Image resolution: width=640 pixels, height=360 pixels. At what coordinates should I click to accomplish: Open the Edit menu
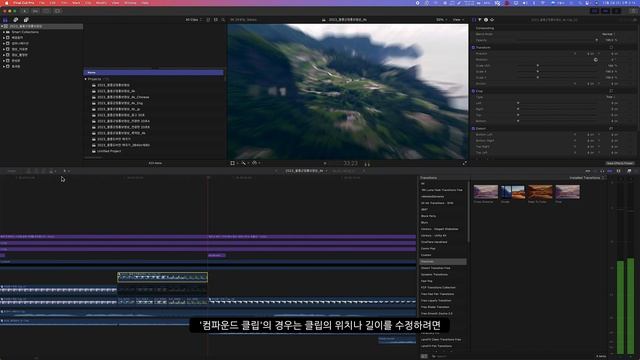coord(53,3)
